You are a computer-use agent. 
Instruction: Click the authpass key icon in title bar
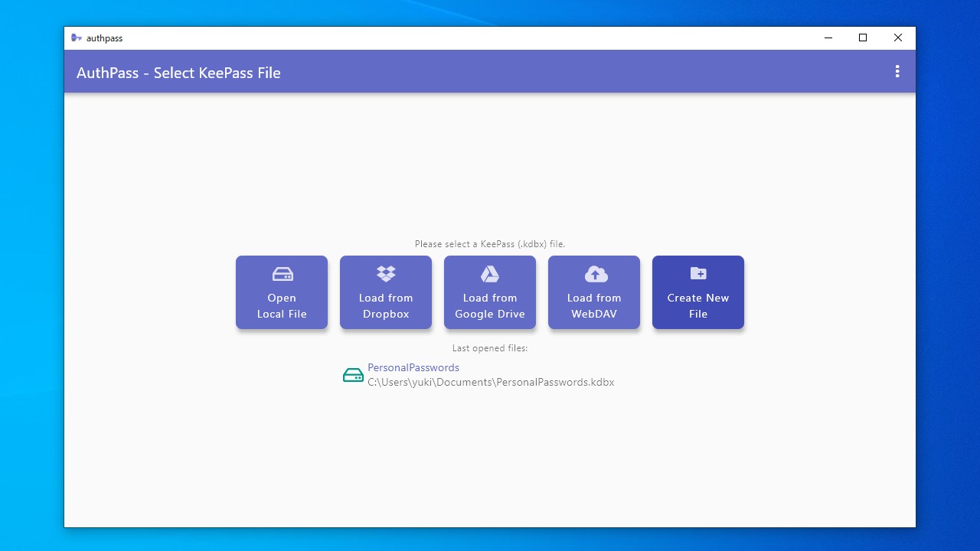(x=76, y=37)
